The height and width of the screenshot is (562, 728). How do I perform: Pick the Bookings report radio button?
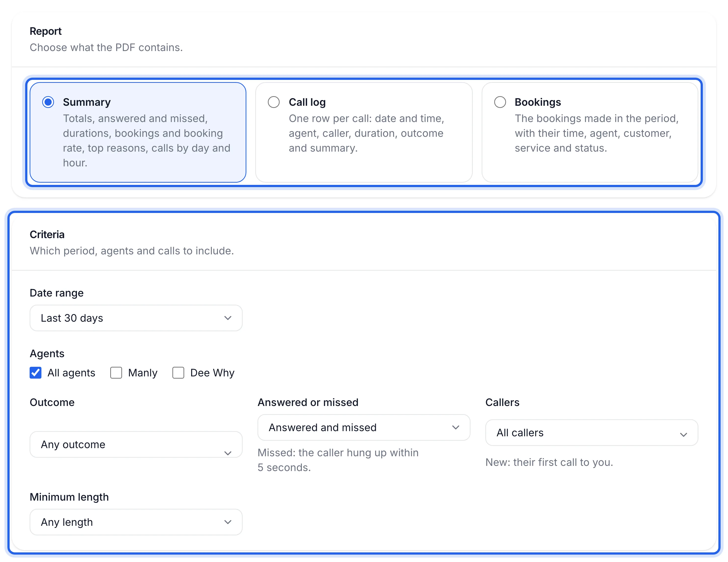[500, 102]
